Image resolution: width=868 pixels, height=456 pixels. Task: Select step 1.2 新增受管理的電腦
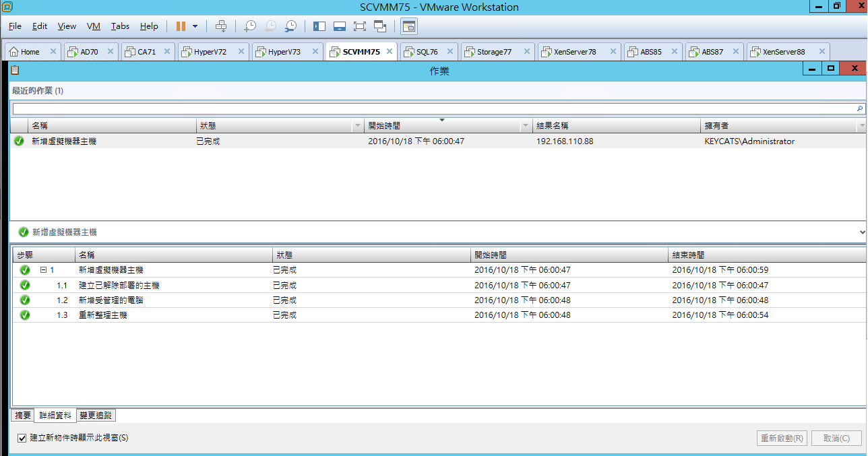438,300
